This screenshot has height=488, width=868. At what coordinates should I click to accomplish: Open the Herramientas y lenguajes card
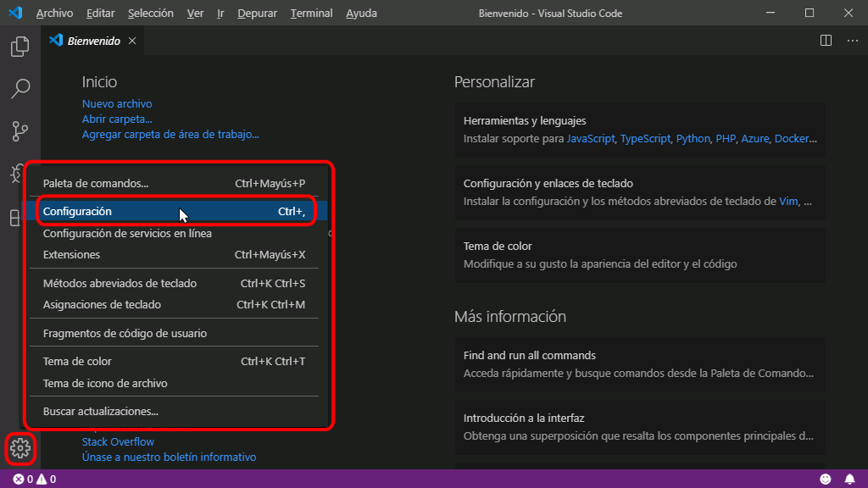click(640, 130)
